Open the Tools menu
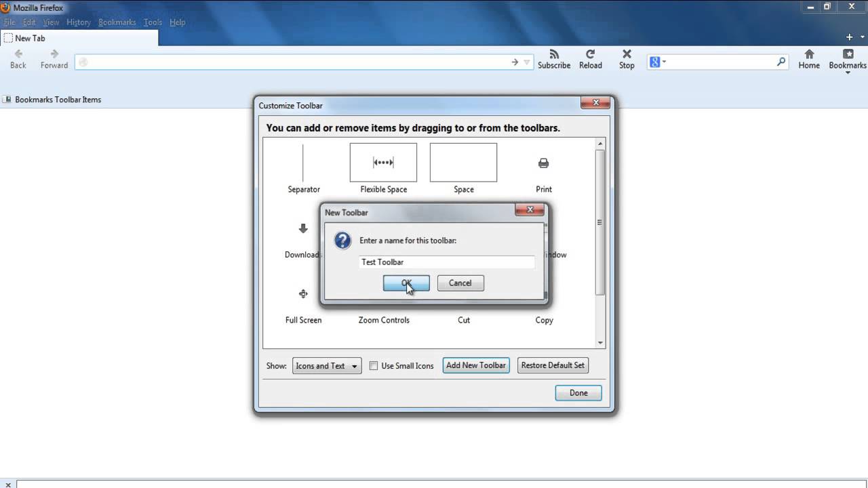 (x=153, y=22)
